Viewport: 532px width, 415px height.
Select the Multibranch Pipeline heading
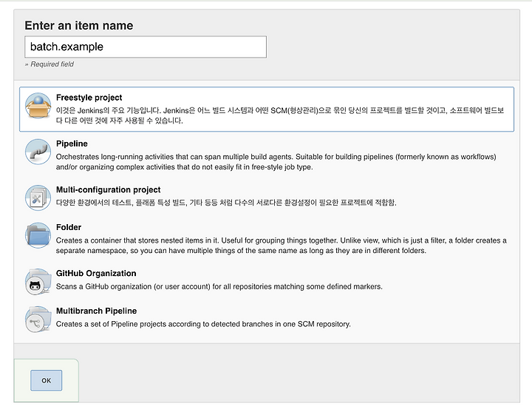tap(96, 311)
